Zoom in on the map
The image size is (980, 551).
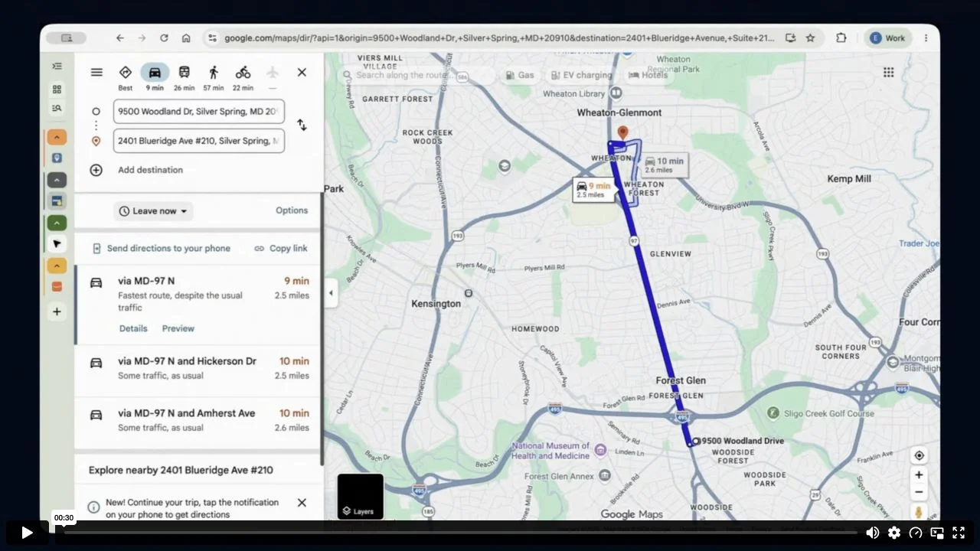[919, 474]
